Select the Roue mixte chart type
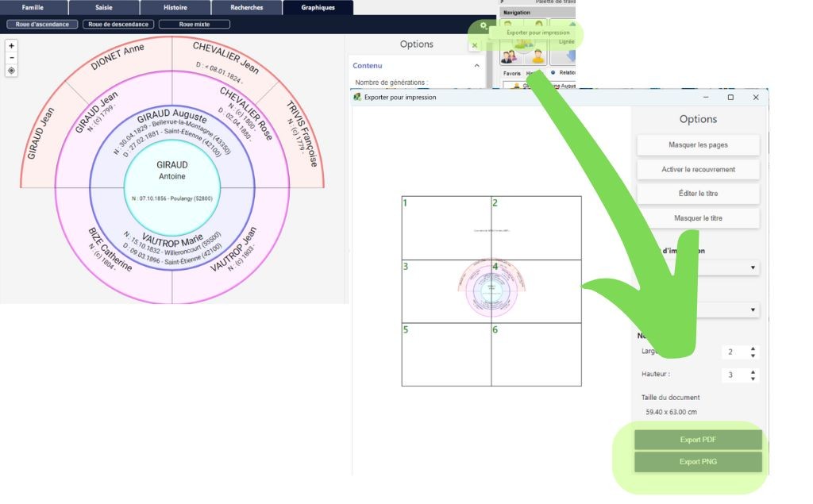 pos(195,25)
